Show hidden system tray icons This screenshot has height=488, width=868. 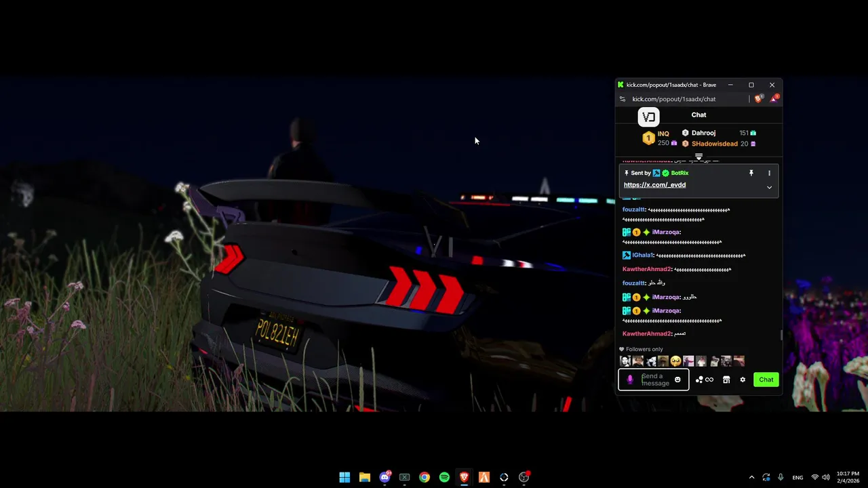(x=751, y=477)
